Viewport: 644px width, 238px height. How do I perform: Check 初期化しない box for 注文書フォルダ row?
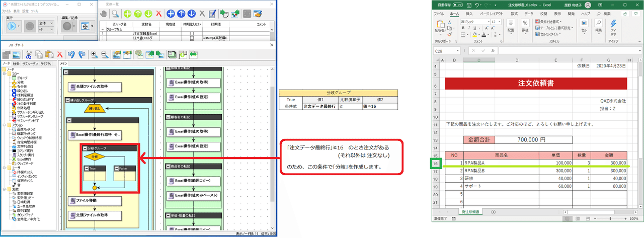tap(192, 38)
